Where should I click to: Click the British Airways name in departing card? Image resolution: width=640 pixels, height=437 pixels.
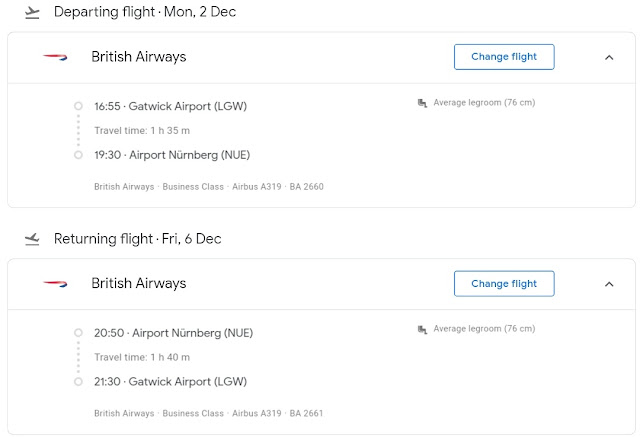138,57
